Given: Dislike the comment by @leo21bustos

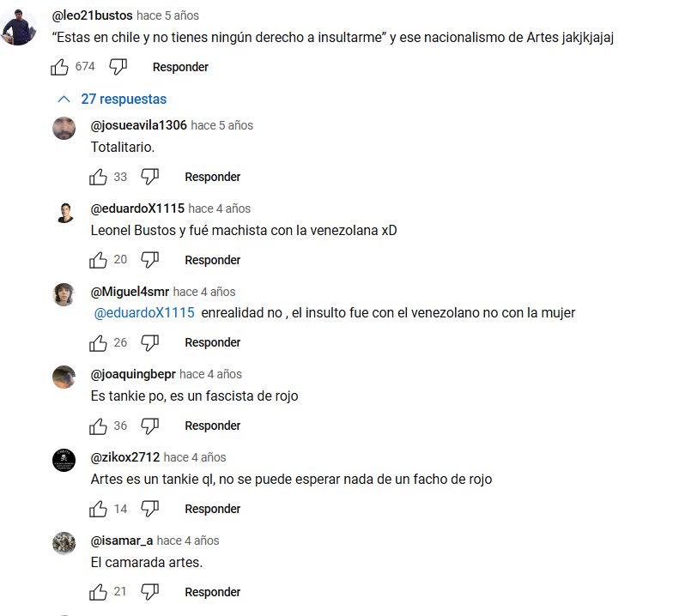Looking at the screenshot, I should pyautogui.click(x=118, y=67).
